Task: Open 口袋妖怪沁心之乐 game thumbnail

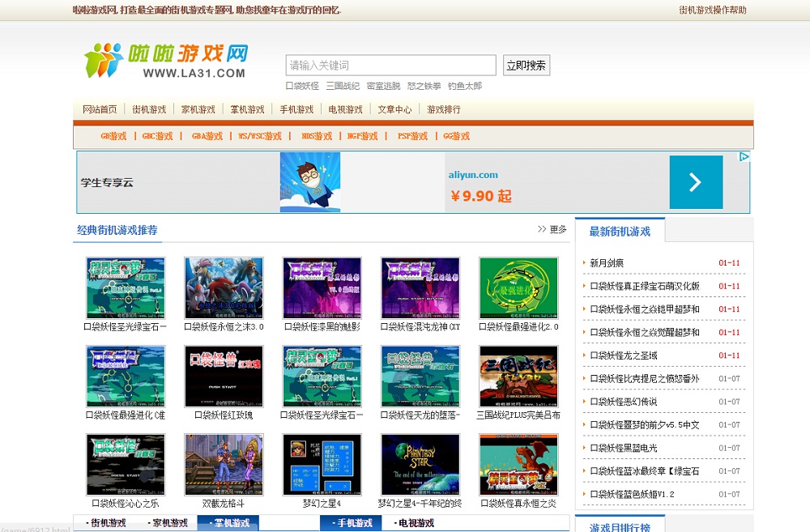Action: pos(126,464)
